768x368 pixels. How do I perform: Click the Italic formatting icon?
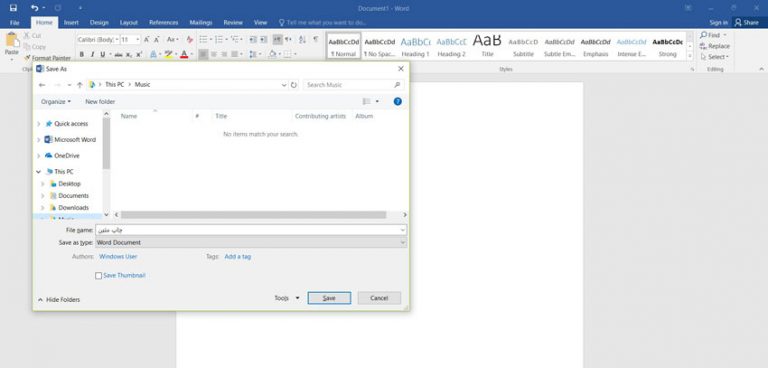92,54
